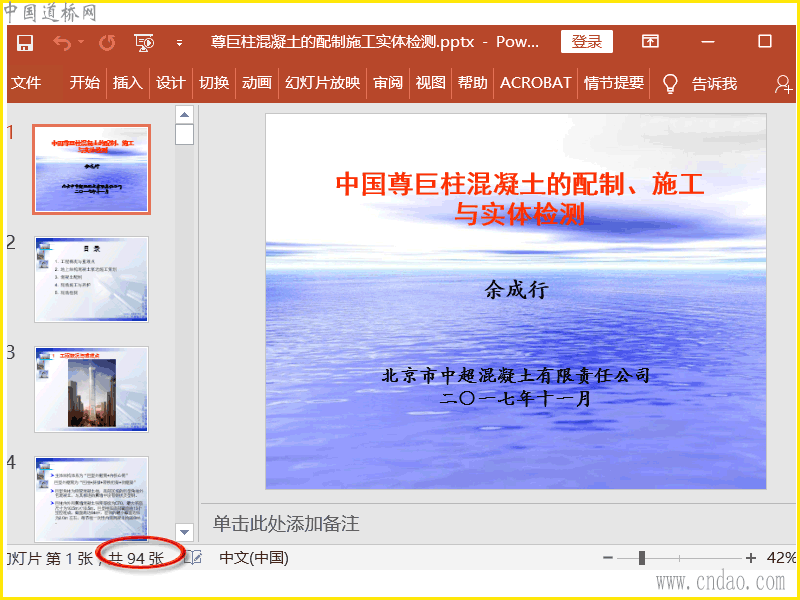
Task: Switch to the 设计 ribbon tab
Action: click(170, 83)
